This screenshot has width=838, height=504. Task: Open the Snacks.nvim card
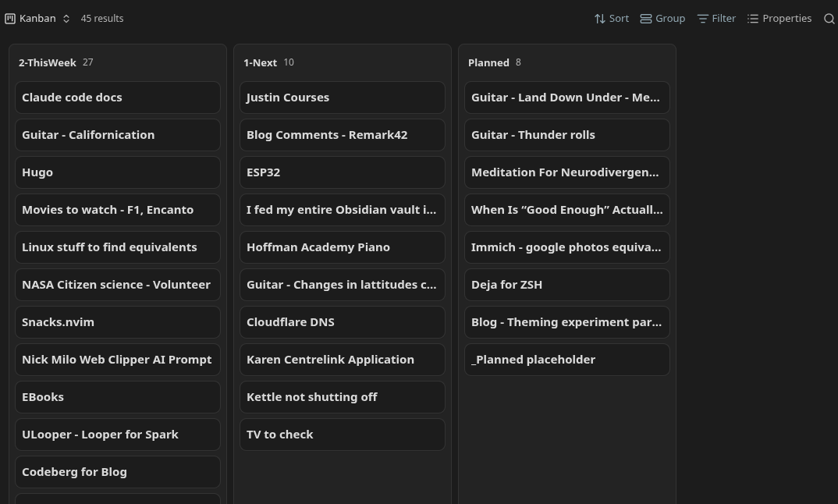coord(118,321)
